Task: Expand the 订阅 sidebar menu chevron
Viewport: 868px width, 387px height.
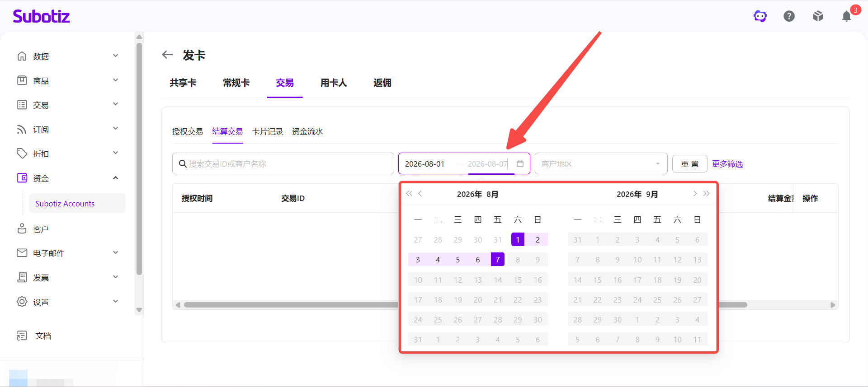Action: click(115, 128)
